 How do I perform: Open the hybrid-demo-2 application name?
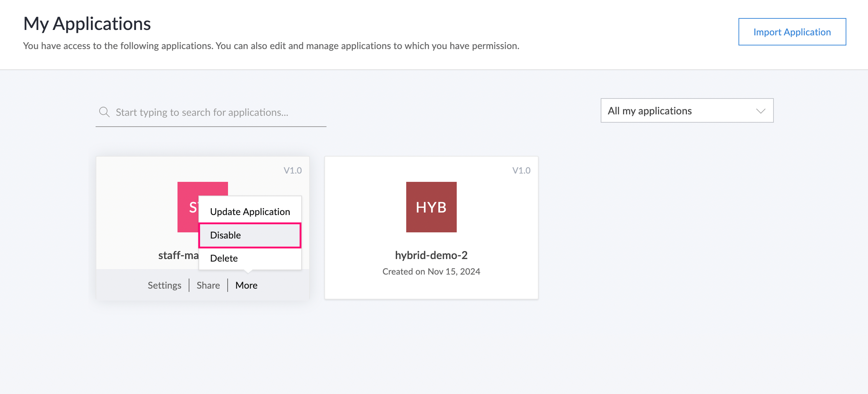[431, 255]
